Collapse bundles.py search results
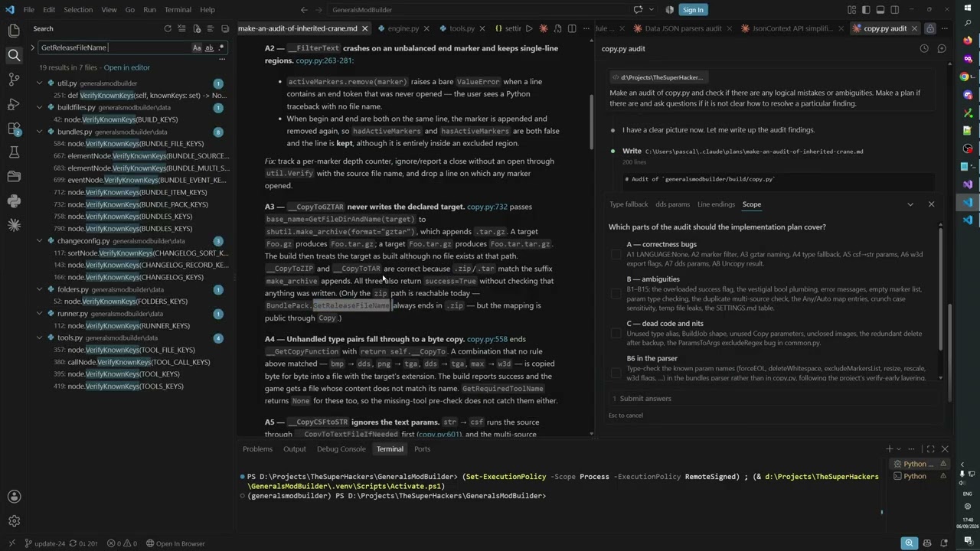Viewport: 980px width, 551px height. pos(40,132)
